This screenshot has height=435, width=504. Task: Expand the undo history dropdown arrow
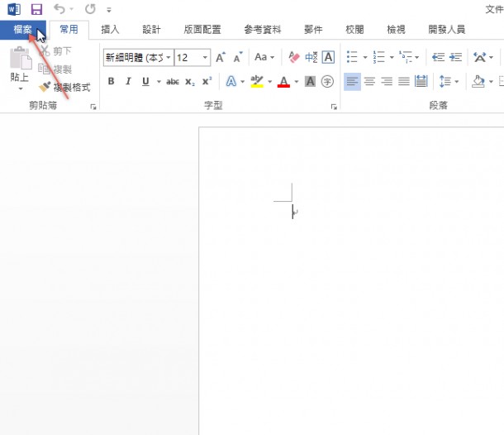(72, 9)
